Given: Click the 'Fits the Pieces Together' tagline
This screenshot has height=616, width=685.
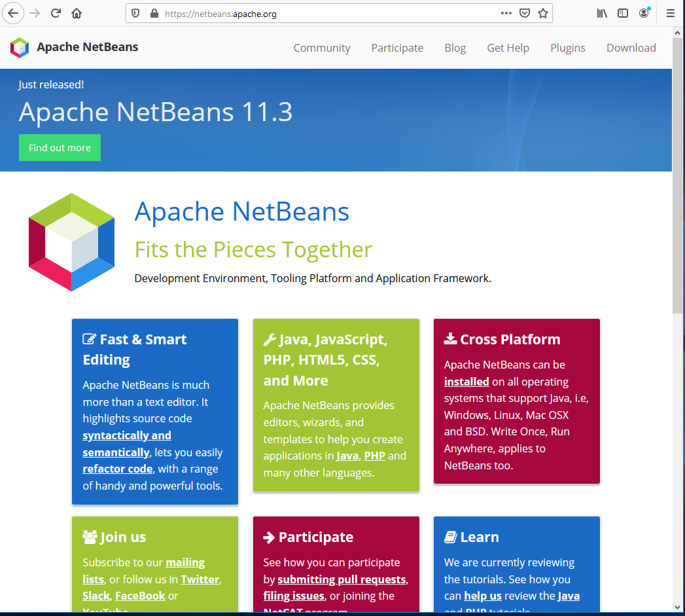Looking at the screenshot, I should (253, 249).
